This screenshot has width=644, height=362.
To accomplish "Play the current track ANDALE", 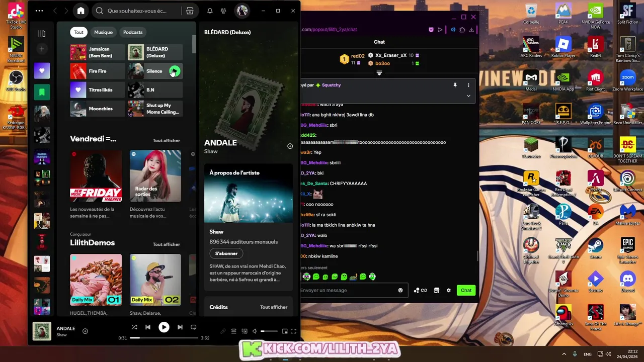I will (164, 327).
